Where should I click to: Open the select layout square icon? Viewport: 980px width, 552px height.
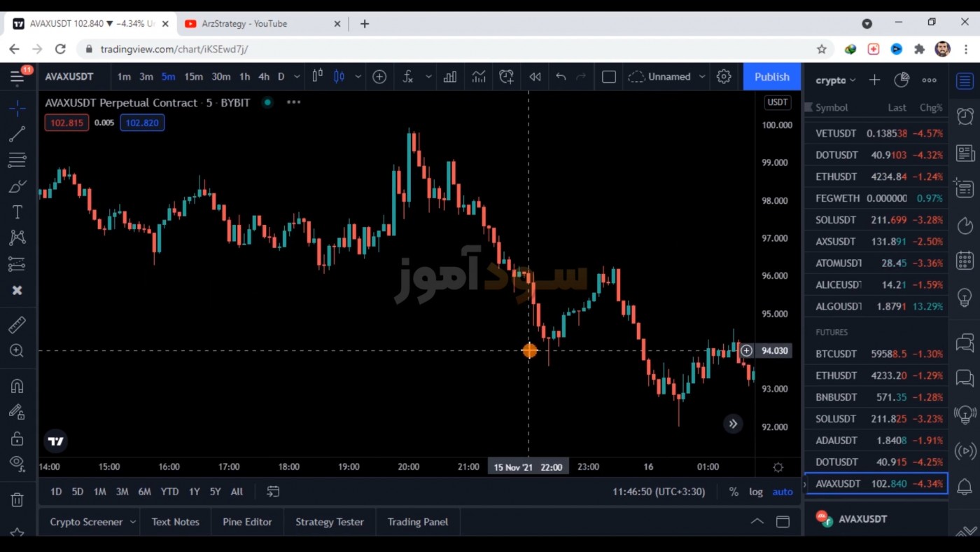point(609,76)
